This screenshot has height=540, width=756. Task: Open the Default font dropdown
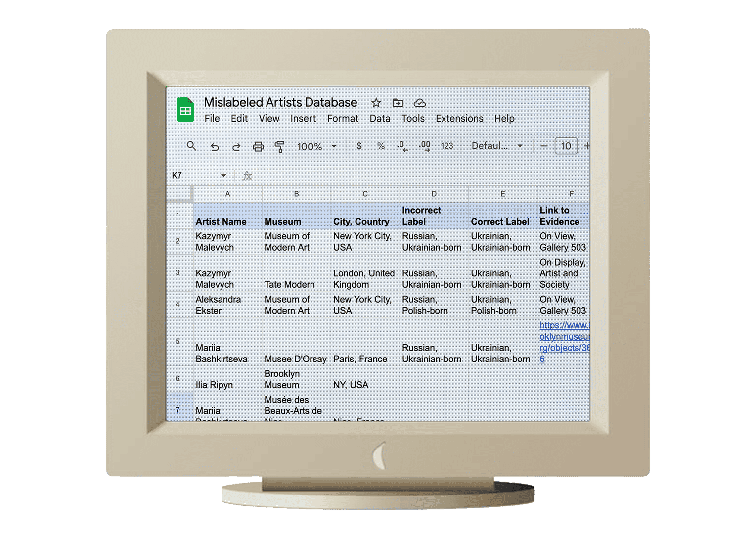point(497,146)
